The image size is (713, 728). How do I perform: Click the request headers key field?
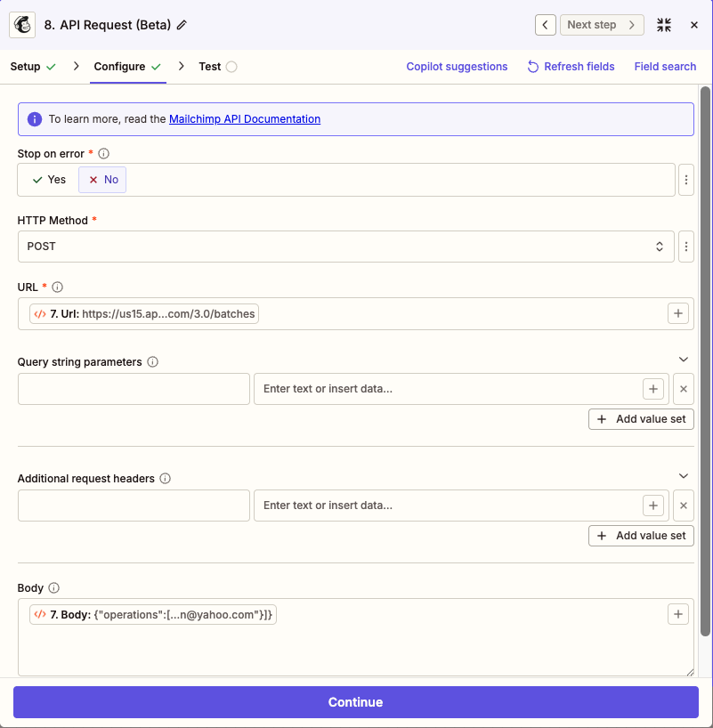134,506
